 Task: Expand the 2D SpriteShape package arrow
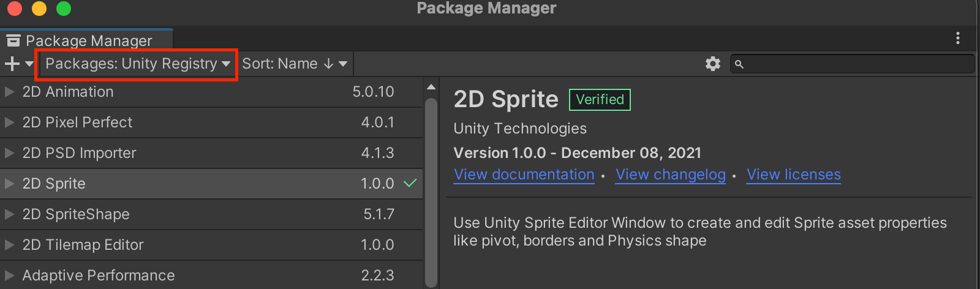pos(9,214)
